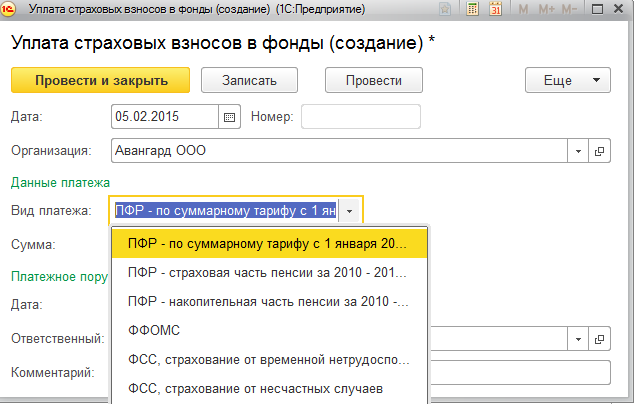Image resolution: width=638 pixels, height=404 pixels.
Task: Click the M memory button
Action: (523, 9)
